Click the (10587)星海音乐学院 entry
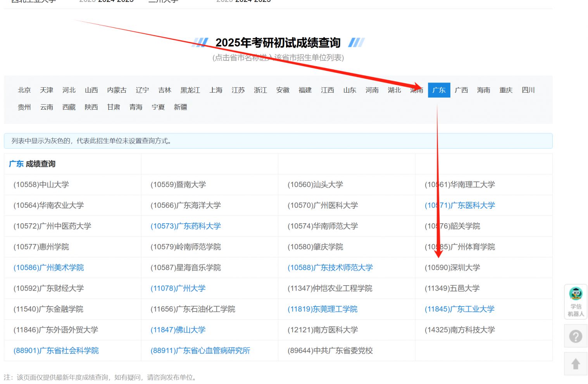This screenshot has height=384, width=588. point(186,268)
